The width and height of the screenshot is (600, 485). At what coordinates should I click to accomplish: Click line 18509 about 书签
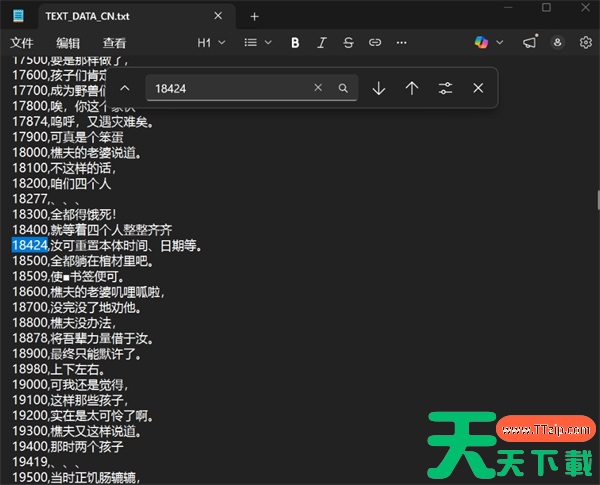click(x=68, y=276)
